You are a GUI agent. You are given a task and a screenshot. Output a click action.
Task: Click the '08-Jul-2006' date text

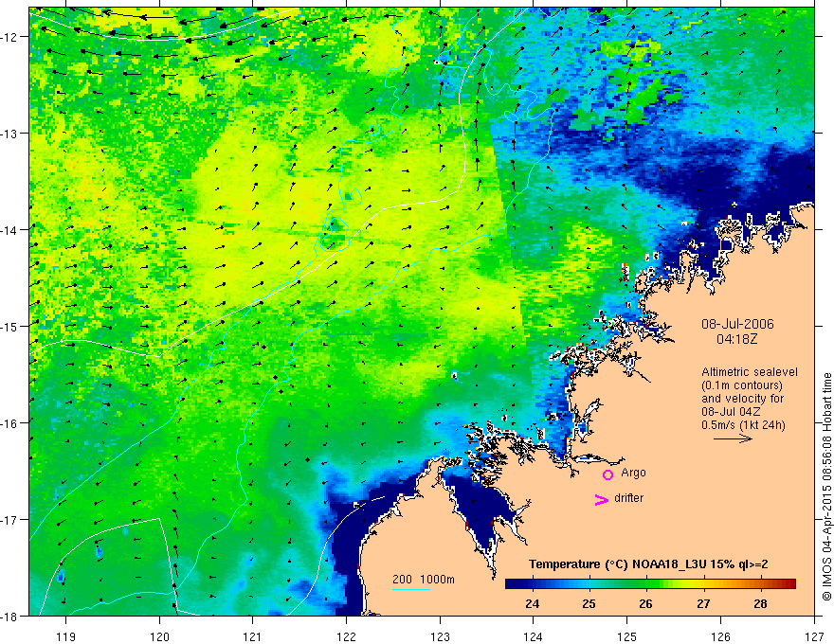tap(737, 324)
